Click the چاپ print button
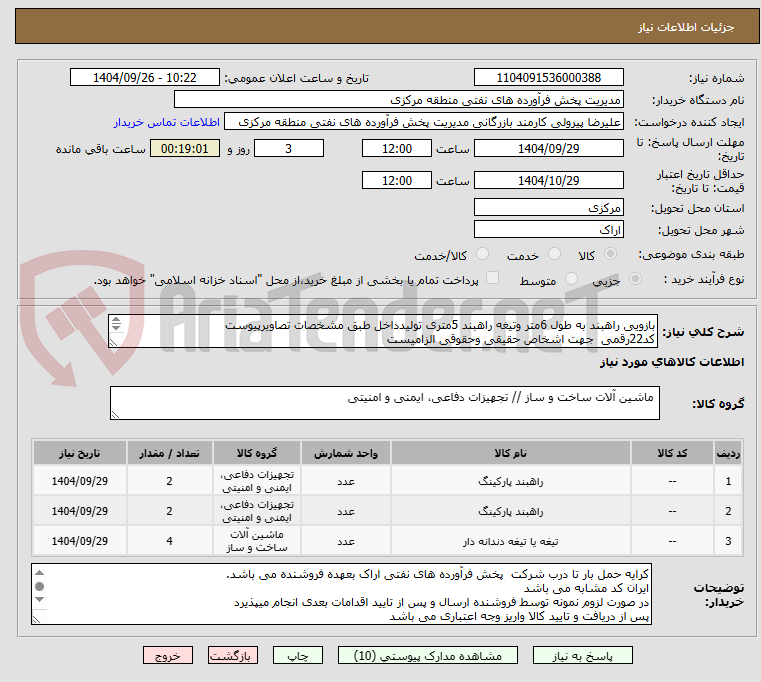 [x=298, y=655]
